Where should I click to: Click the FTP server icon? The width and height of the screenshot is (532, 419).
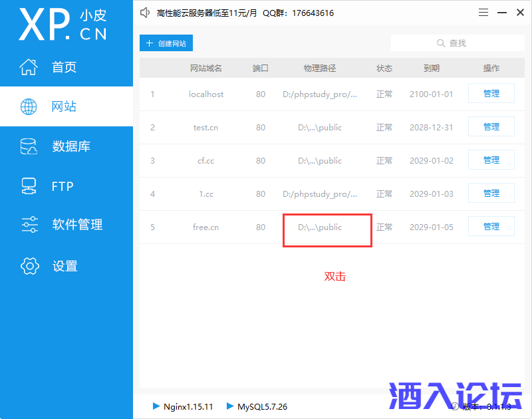click(29, 186)
